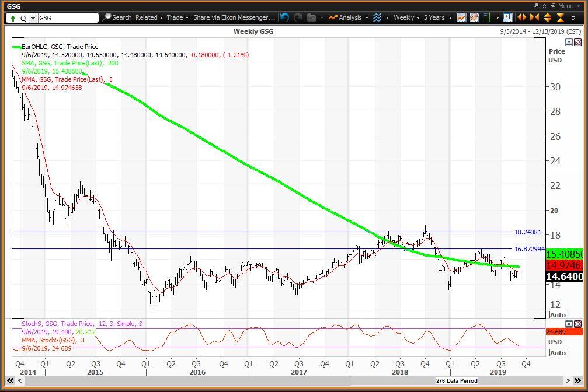Screen dimensions: 588x392
Task: Select the MMA 5 legend label
Action: [x=67, y=79]
